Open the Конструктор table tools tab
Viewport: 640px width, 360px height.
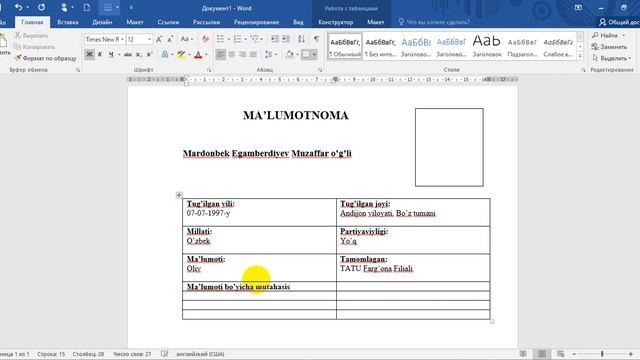(336, 22)
